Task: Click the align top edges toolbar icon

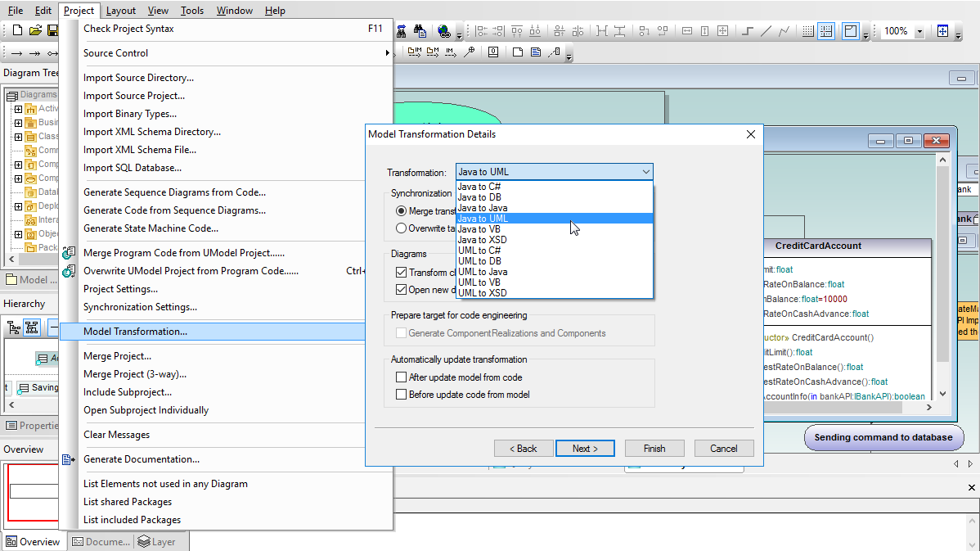Action: pos(517,30)
